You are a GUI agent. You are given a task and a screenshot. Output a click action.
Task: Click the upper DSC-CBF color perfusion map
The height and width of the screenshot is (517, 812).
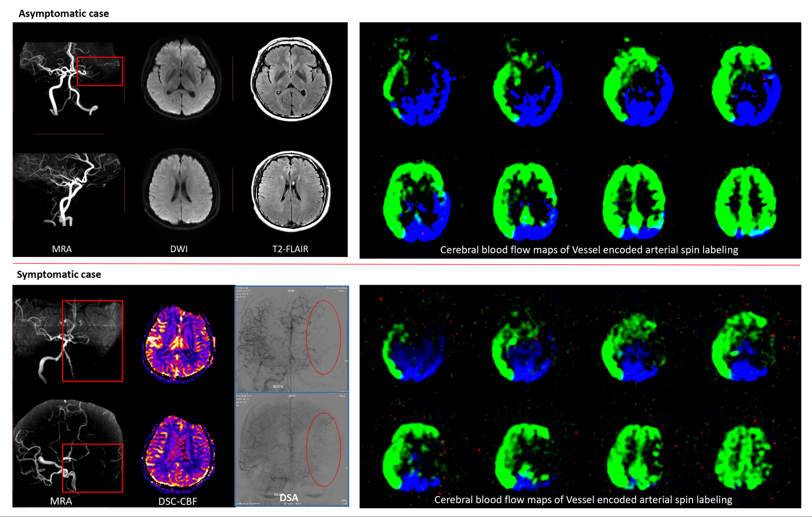tap(180, 344)
